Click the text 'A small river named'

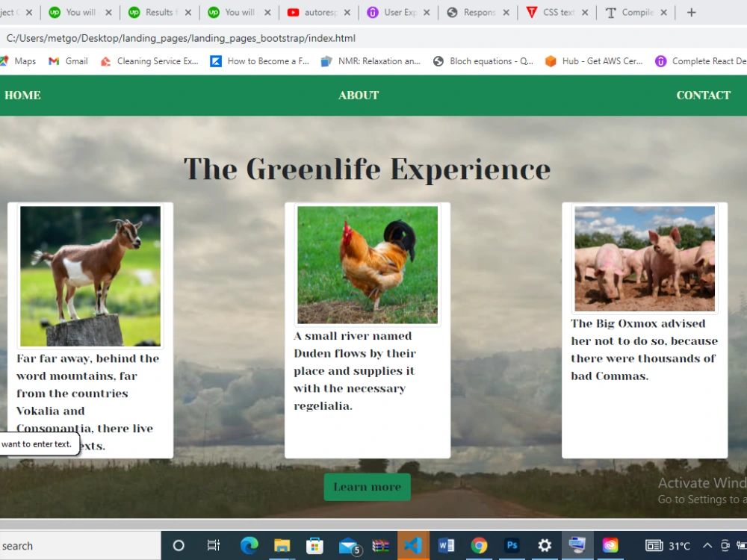[x=353, y=336]
